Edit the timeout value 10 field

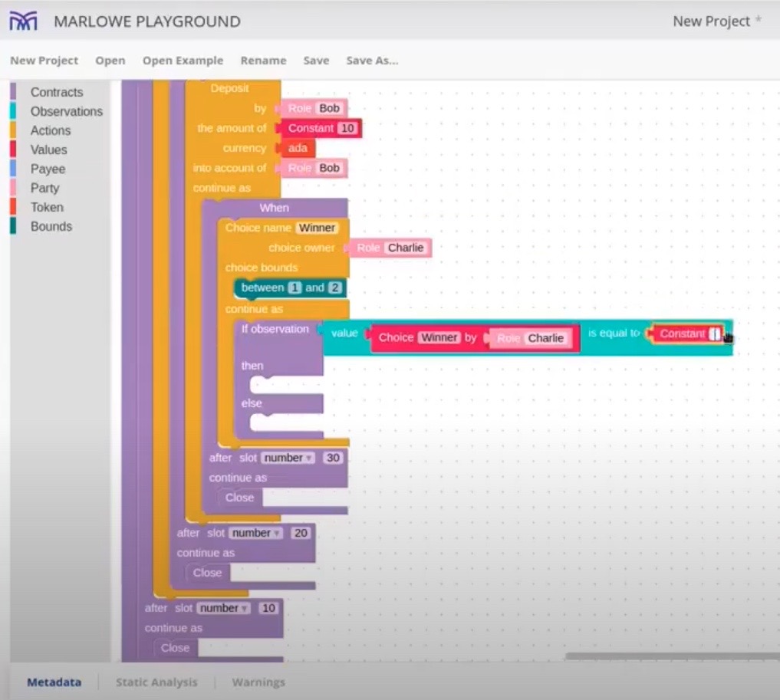coord(268,608)
